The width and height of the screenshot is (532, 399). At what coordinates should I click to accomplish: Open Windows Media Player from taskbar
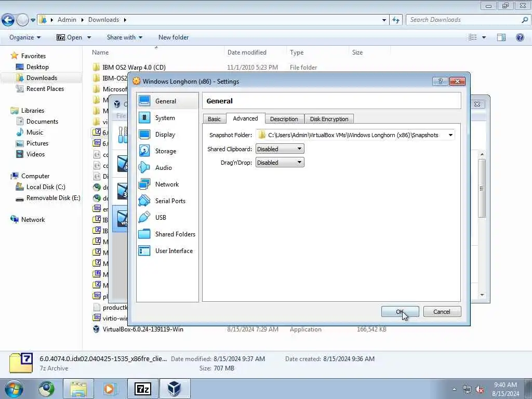[x=110, y=389]
